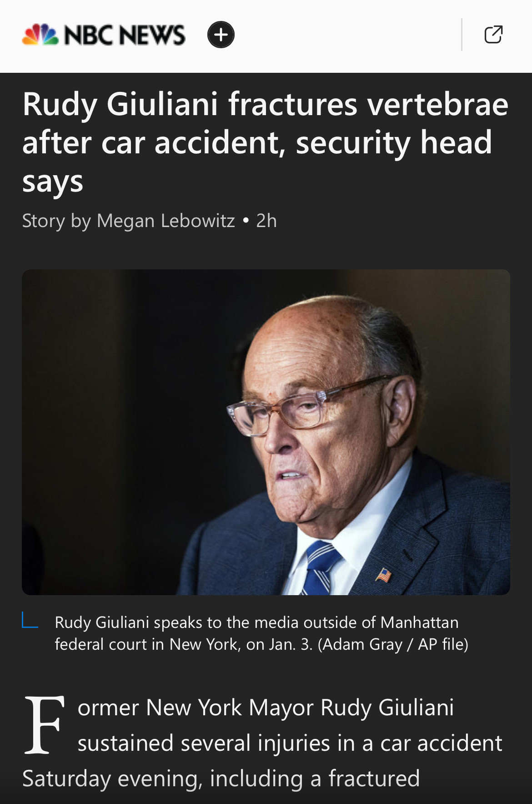This screenshot has width=532, height=804.
Task: Click the vertical divider beside the share icon
Action: click(462, 35)
